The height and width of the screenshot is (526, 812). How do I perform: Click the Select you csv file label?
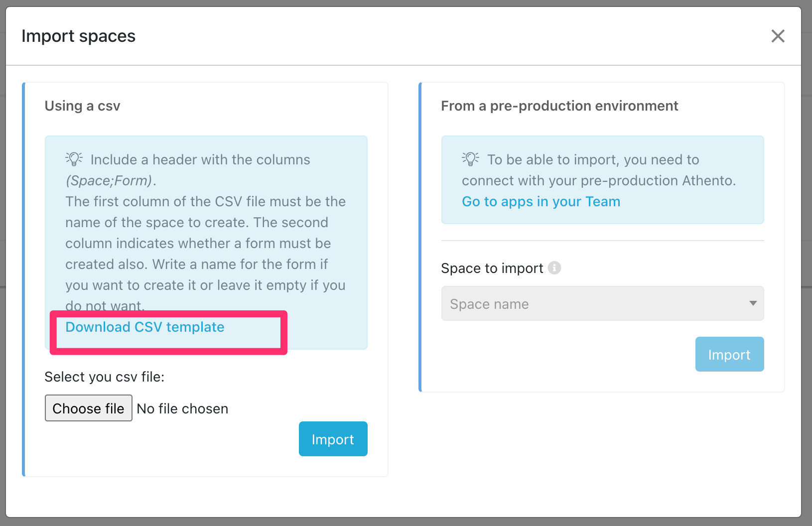(x=105, y=377)
